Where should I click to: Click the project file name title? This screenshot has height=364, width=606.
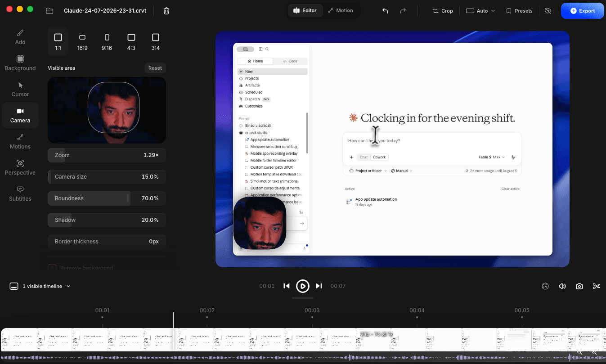[x=105, y=11]
